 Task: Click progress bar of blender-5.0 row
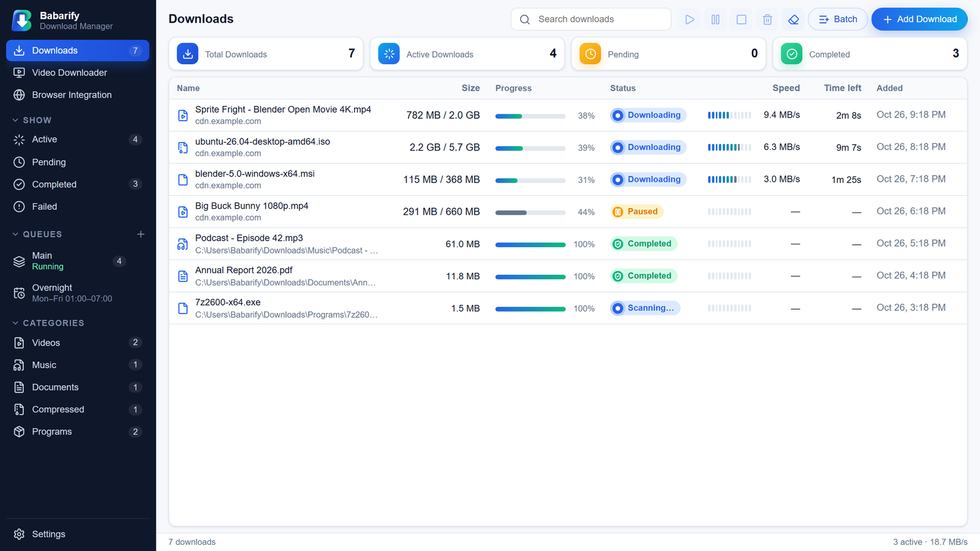click(x=530, y=181)
